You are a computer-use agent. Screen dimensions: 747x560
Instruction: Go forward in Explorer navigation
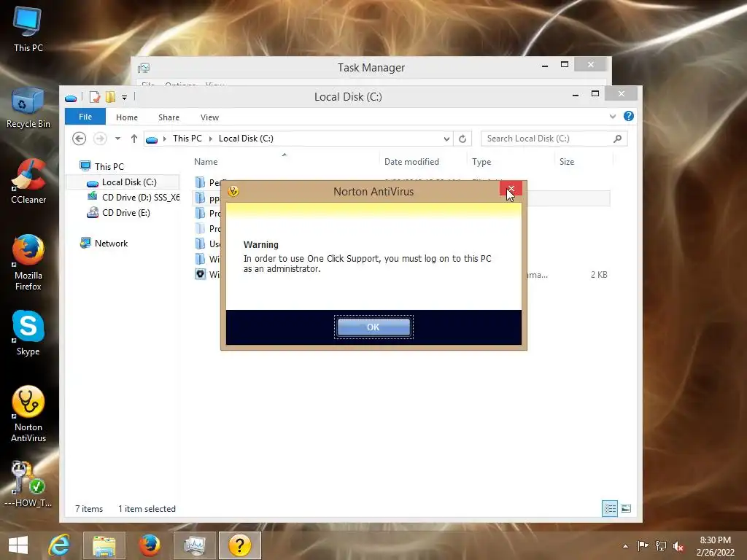point(100,139)
